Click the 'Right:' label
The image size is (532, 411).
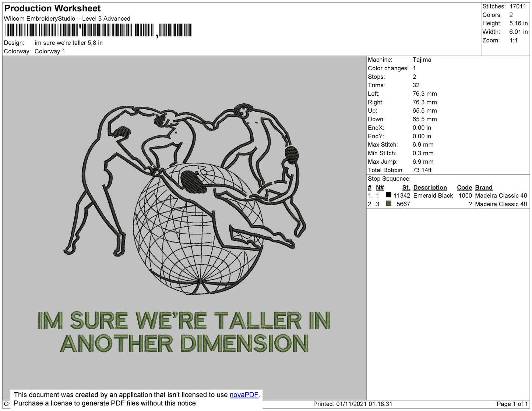click(x=376, y=102)
